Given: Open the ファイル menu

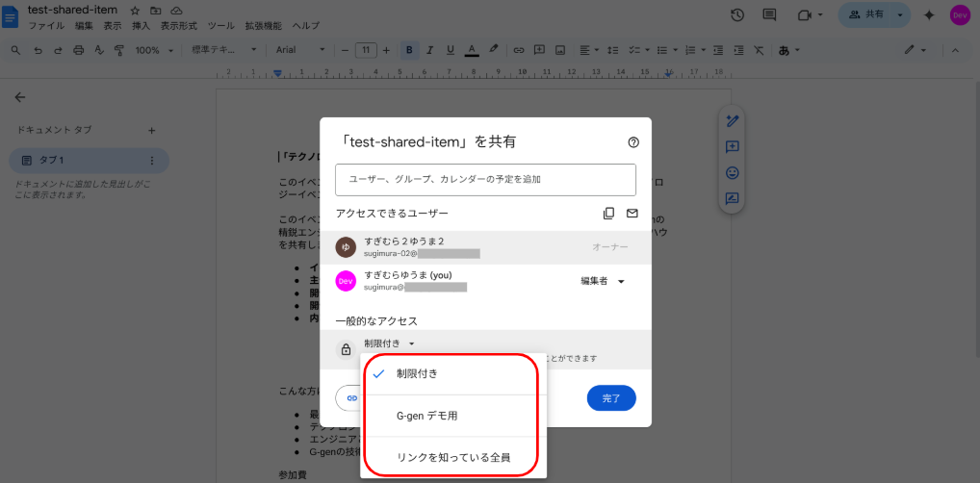Looking at the screenshot, I should click(x=46, y=26).
